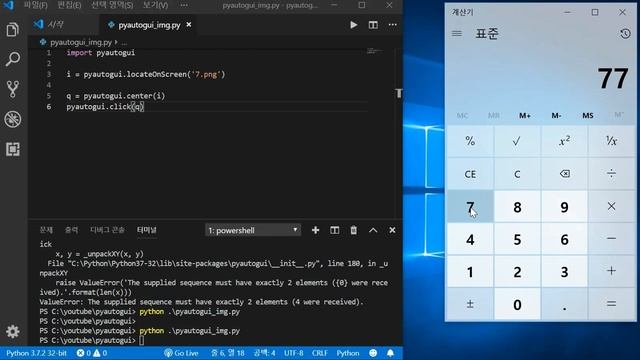Run the Python file with play icon
This screenshot has height=360, width=640.
[x=353, y=25]
